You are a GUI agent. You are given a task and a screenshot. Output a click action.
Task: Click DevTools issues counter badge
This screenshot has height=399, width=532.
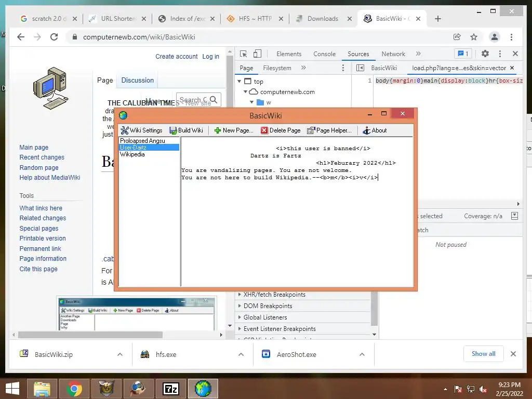click(463, 54)
